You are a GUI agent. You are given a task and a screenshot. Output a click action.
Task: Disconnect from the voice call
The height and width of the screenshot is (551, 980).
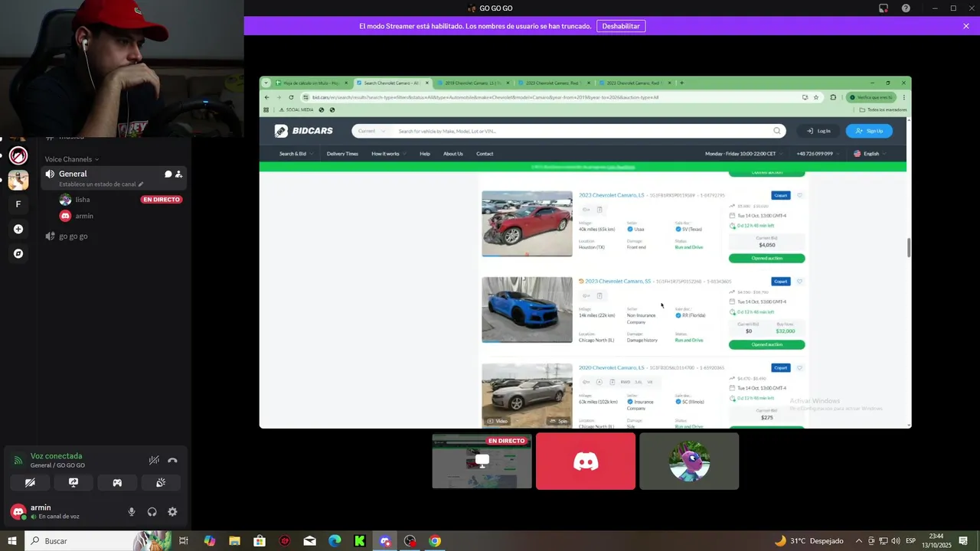point(172,460)
